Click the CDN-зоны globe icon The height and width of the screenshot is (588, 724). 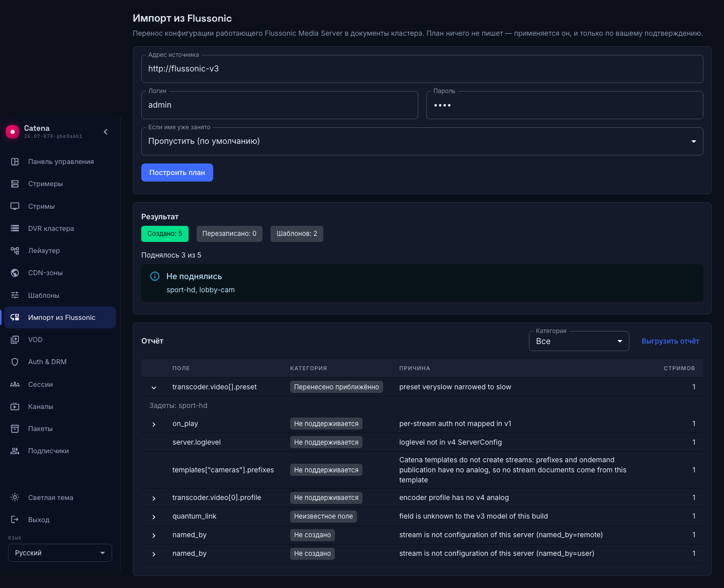pyautogui.click(x=15, y=273)
